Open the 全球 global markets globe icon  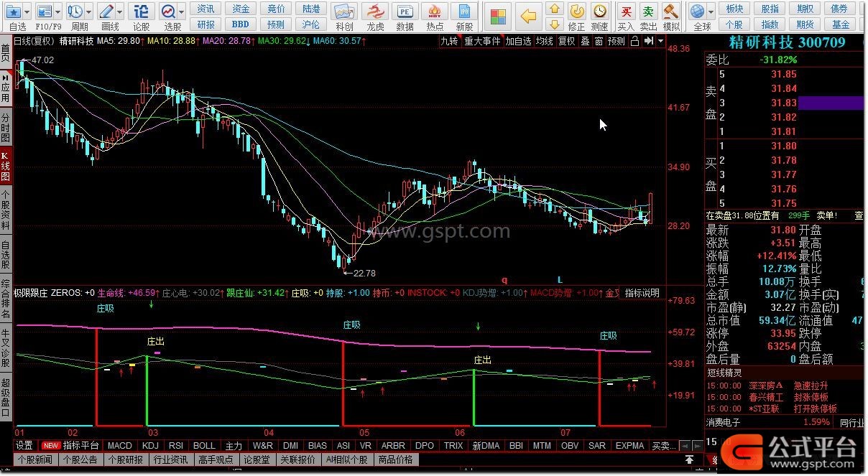[698, 11]
